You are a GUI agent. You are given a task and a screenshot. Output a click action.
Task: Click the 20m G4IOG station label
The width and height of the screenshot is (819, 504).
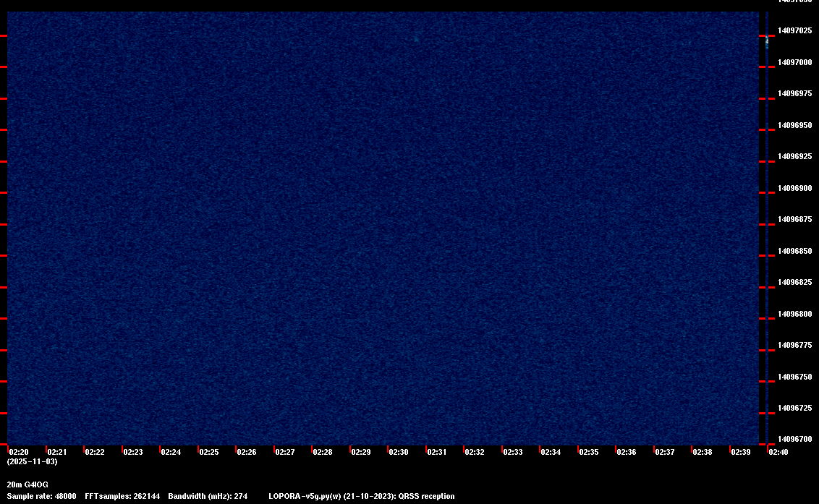pyautogui.click(x=27, y=484)
